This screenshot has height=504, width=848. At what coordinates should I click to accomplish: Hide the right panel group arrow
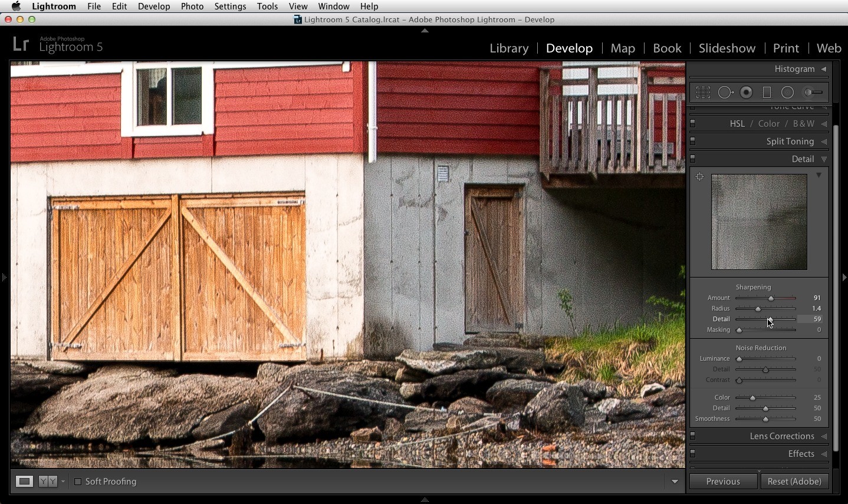tap(844, 276)
